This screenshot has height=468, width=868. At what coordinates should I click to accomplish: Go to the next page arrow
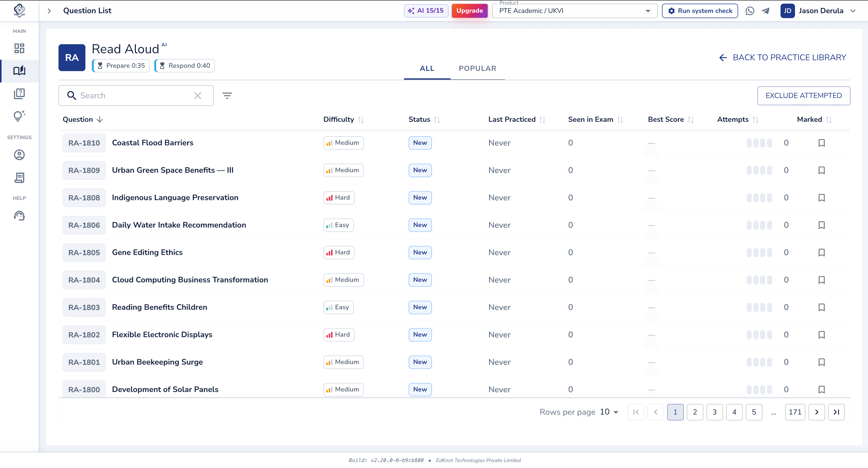[816, 412]
